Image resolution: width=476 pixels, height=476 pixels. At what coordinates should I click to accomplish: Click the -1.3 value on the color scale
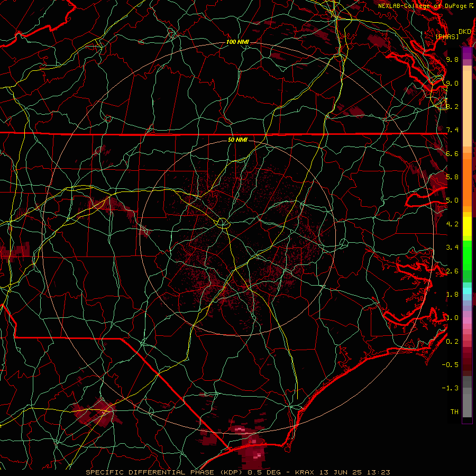450,388
